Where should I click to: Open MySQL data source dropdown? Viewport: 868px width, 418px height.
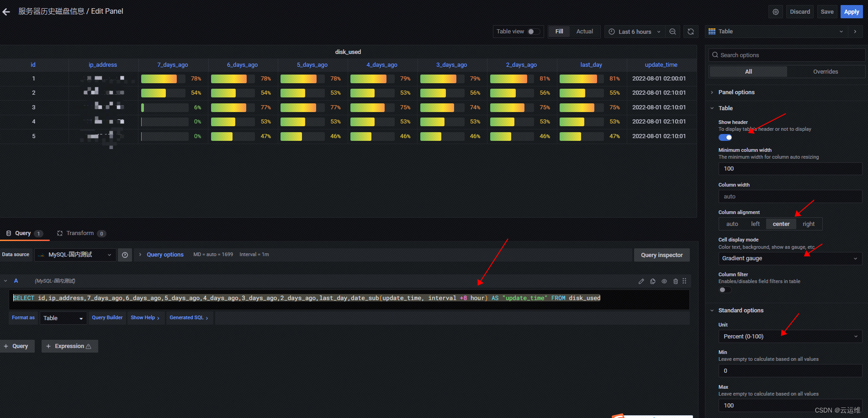(74, 255)
